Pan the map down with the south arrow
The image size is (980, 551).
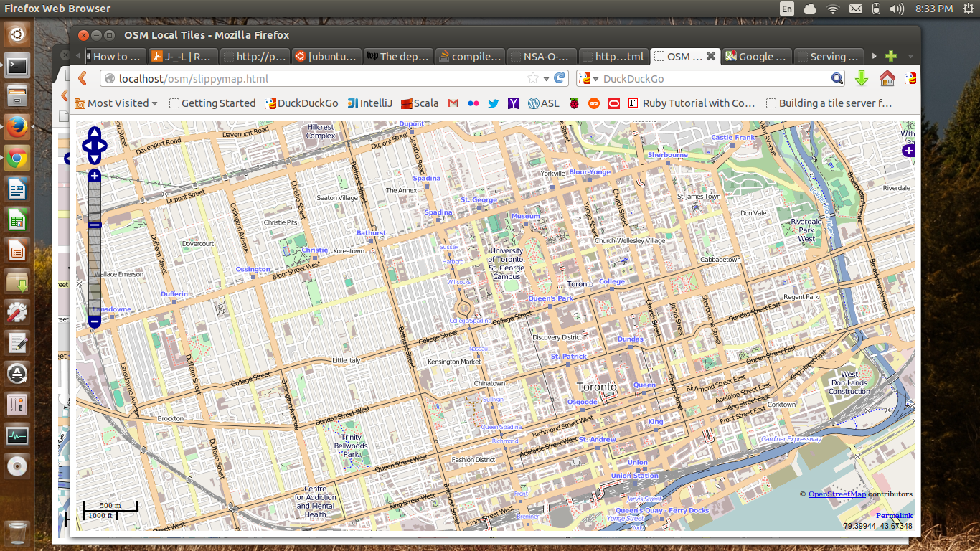tap(95, 158)
